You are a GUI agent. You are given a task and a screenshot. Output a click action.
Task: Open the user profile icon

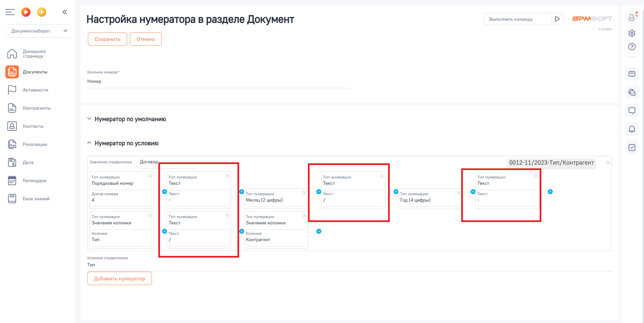632,17
